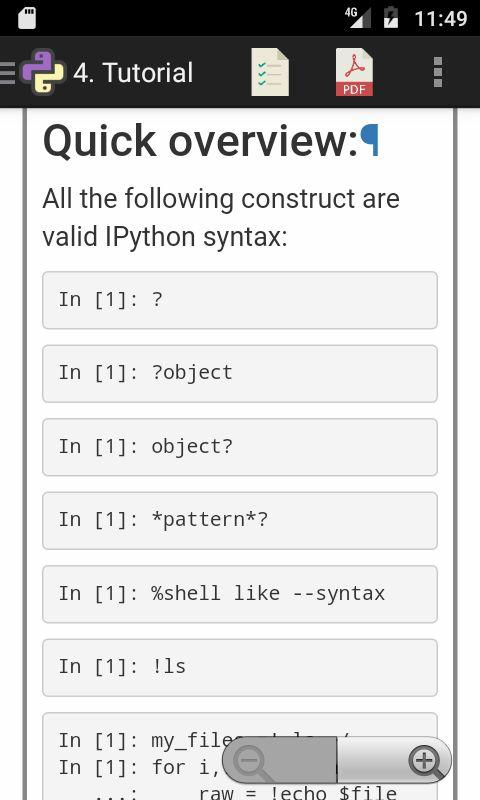
Task: Open the three-dot overflow menu
Action: point(438,72)
